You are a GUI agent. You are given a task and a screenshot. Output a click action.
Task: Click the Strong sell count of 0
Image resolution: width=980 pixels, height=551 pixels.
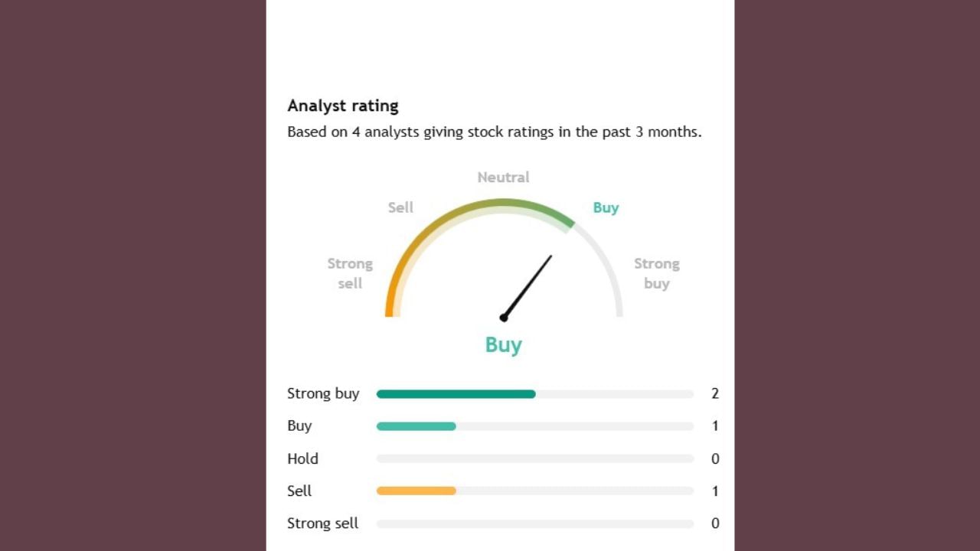tap(715, 524)
